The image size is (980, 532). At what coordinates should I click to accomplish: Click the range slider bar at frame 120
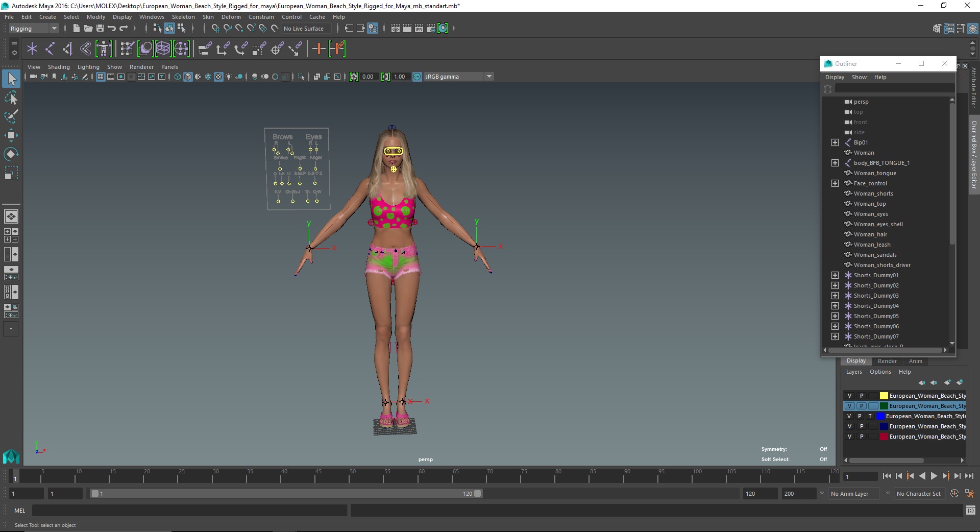coord(478,494)
